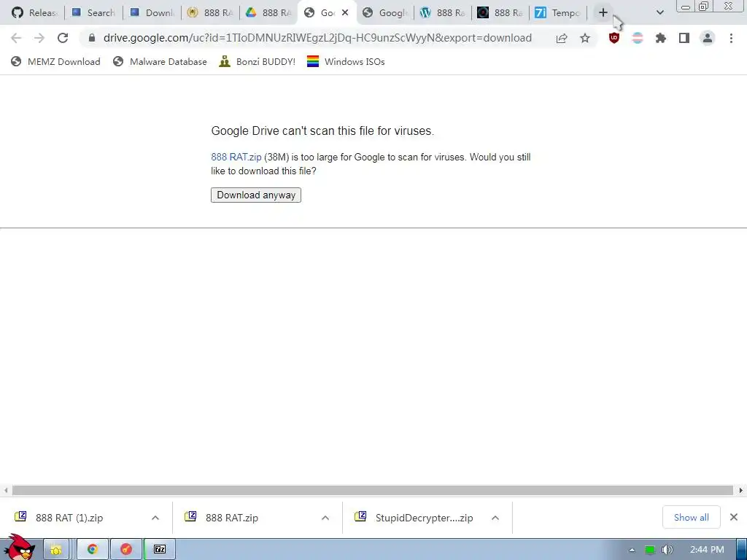Switch to the Downl... tab
This screenshot has width=747, height=560.
click(152, 13)
